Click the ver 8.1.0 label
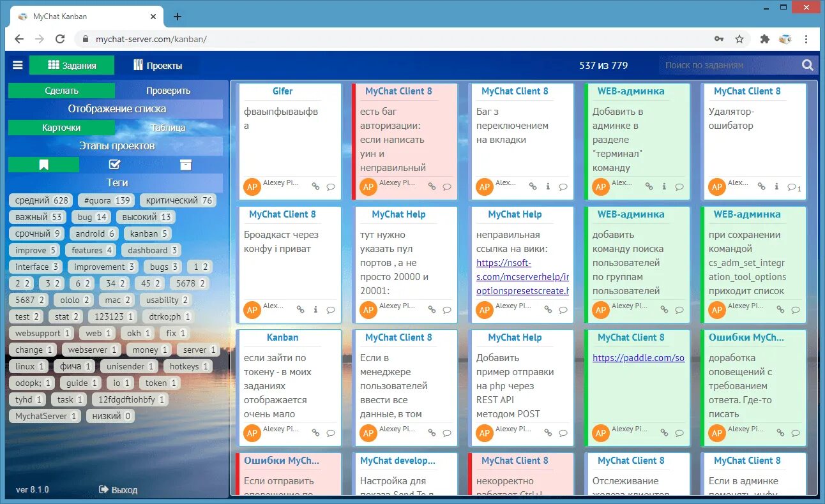The width and height of the screenshot is (825, 504). pyautogui.click(x=33, y=490)
